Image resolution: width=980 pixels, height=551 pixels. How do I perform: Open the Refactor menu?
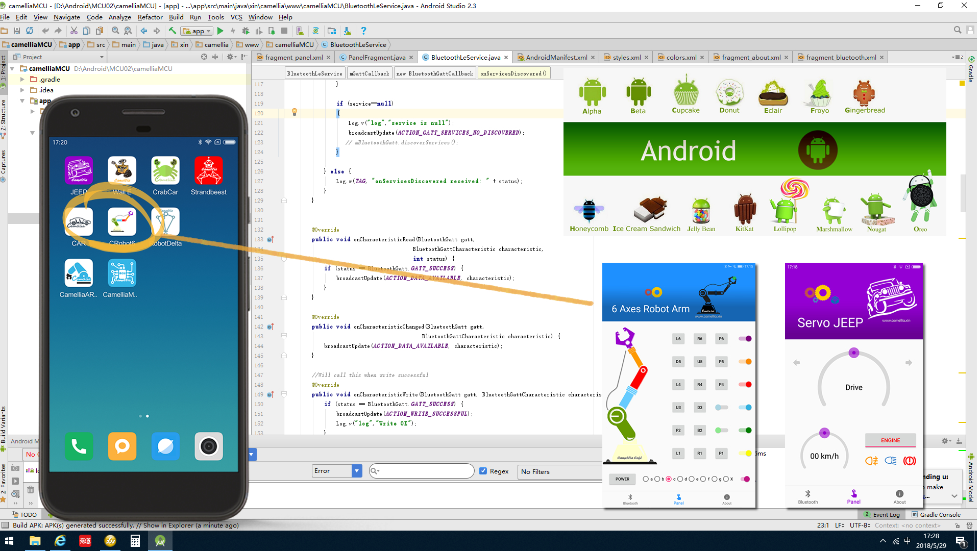click(150, 17)
